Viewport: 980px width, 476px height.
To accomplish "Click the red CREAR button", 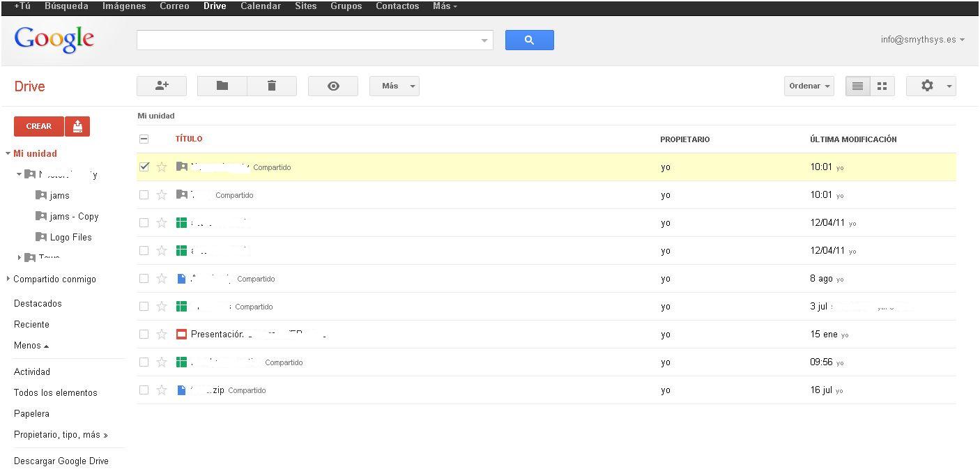I will point(39,126).
